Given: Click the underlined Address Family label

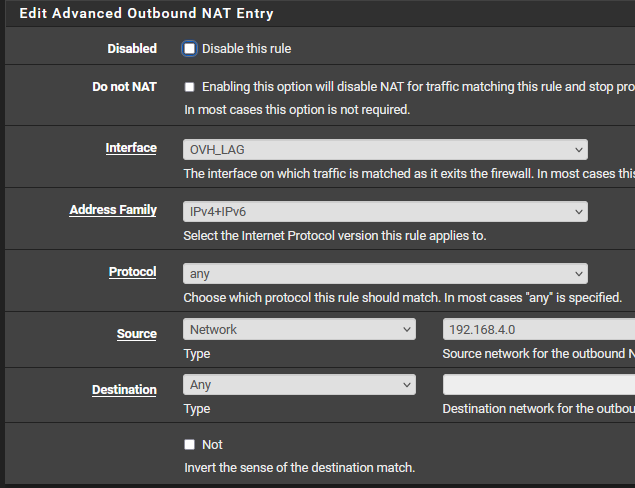Looking at the screenshot, I should click(113, 210).
